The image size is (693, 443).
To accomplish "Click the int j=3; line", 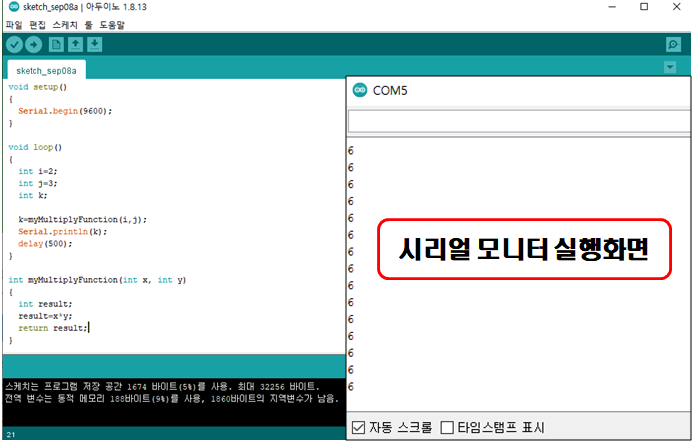I will 38,183.
